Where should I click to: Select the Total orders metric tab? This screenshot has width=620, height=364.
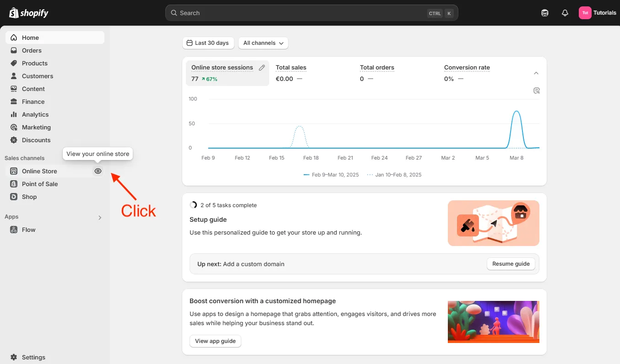click(377, 67)
